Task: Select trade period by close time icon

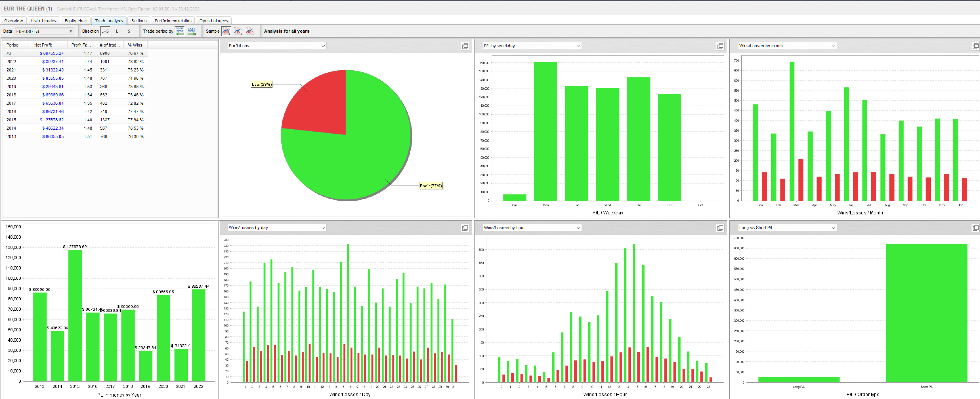Action: (x=192, y=31)
